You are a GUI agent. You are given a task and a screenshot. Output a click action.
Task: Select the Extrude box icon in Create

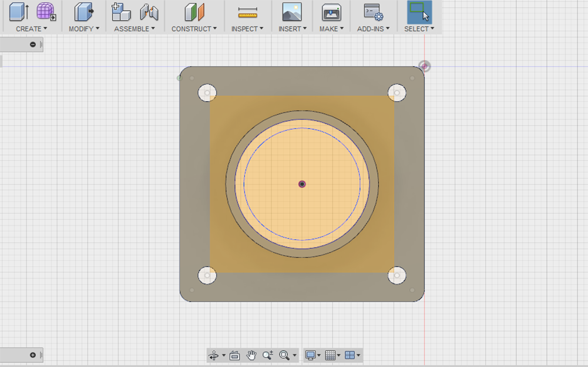[18, 12]
